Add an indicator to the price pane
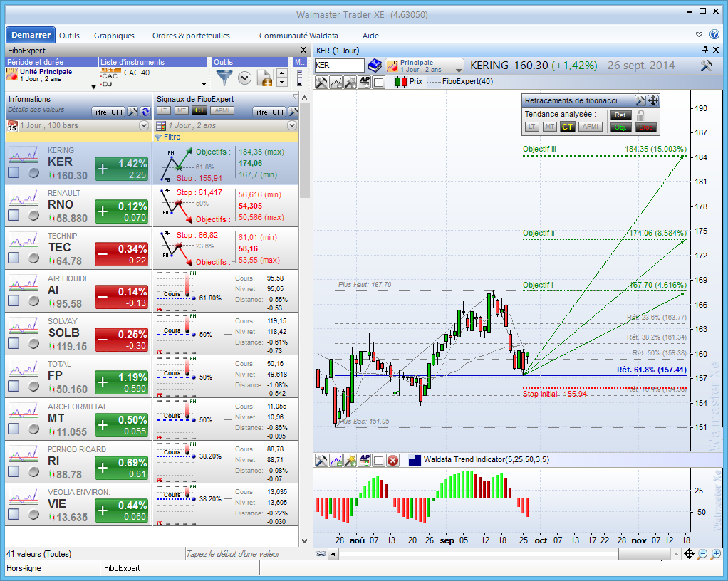728x581 pixels. pos(336,82)
